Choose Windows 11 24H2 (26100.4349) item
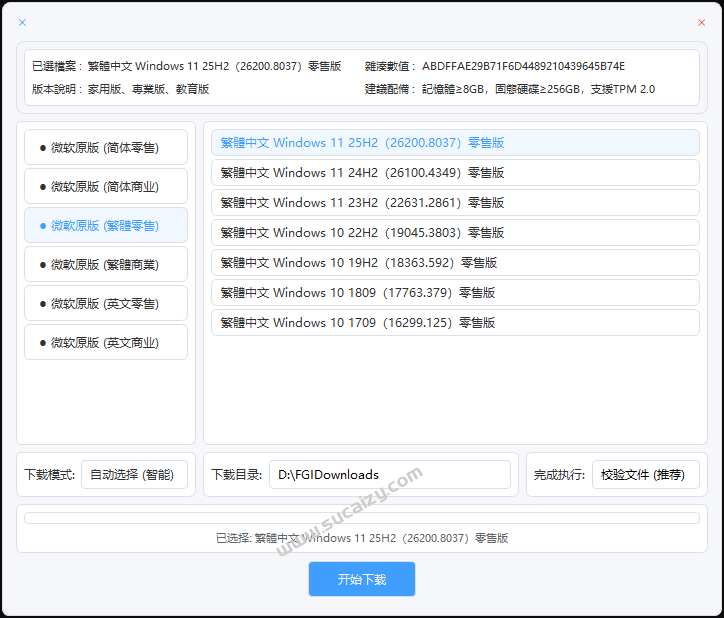The height and width of the screenshot is (618, 724). [x=455, y=173]
